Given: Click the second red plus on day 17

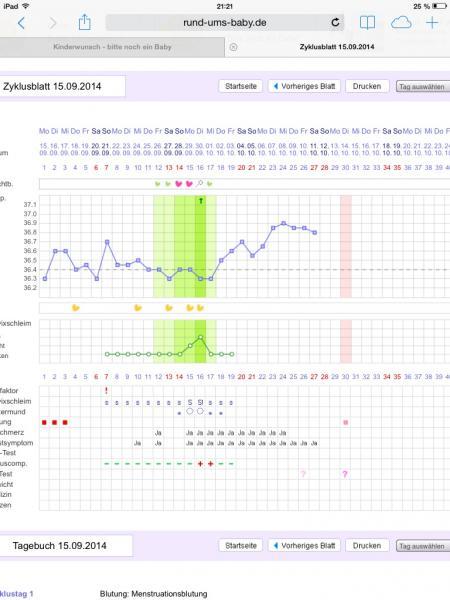Looking at the screenshot, I should pos(210,464).
